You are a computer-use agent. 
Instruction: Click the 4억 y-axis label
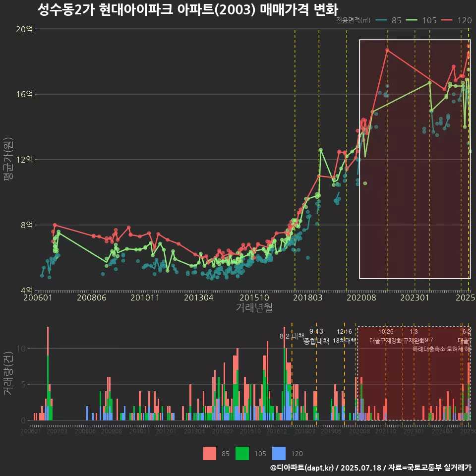pyautogui.click(x=27, y=291)
